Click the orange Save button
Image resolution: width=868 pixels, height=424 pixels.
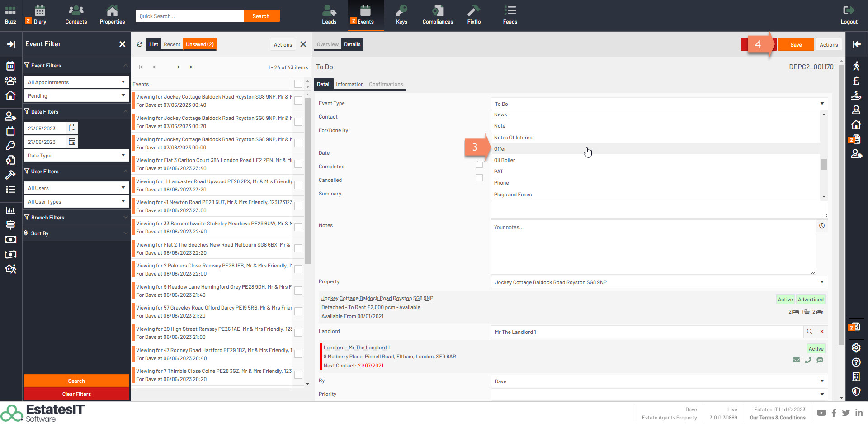796,45
